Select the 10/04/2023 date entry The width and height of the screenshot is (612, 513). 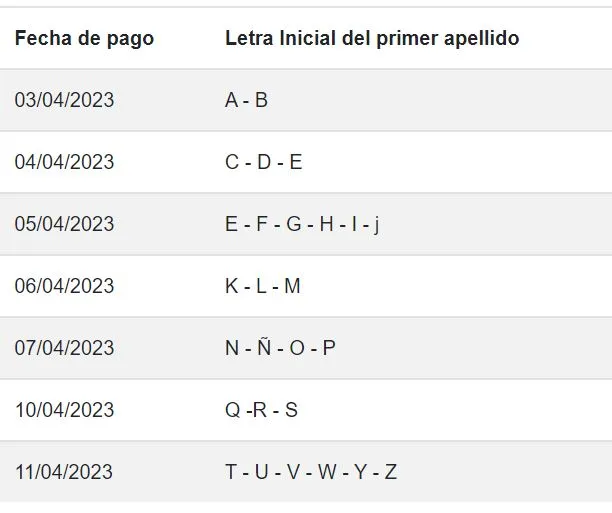[64, 410]
